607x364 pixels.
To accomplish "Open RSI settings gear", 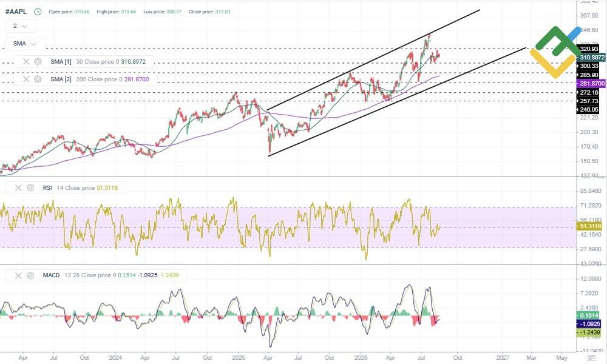I will click(x=30, y=187).
